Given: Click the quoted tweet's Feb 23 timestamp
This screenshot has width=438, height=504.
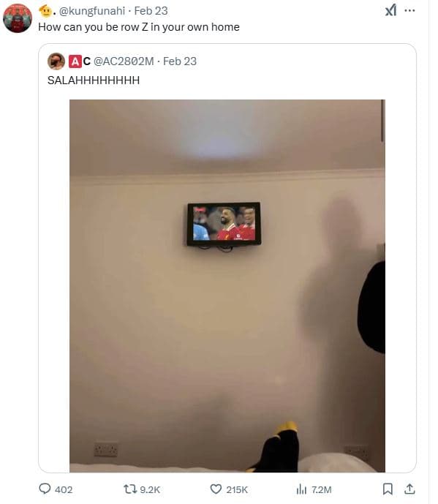Looking at the screenshot, I should pyautogui.click(x=180, y=61).
